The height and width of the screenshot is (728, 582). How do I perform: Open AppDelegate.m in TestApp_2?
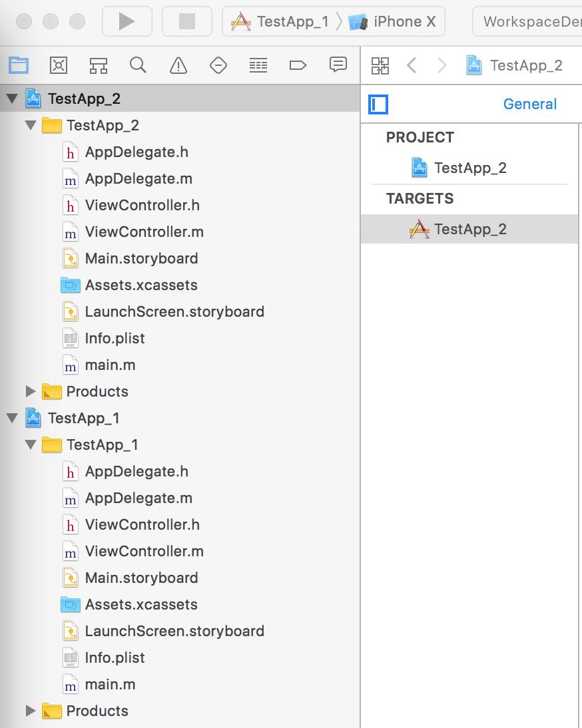pos(180,179)
